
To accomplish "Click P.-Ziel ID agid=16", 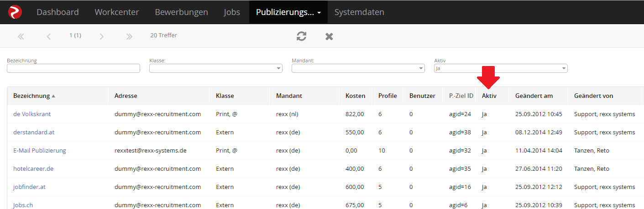I will 460,187.
